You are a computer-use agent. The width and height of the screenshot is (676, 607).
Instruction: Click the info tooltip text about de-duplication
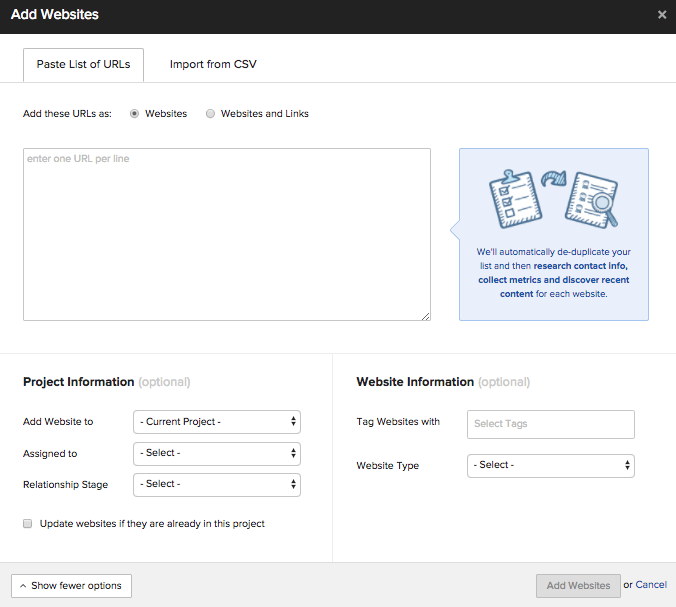[553, 273]
